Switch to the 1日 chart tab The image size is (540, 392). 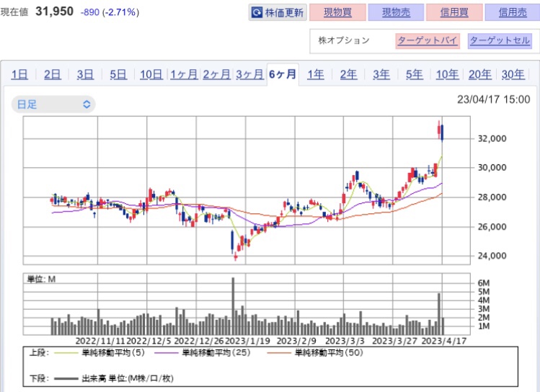point(19,74)
